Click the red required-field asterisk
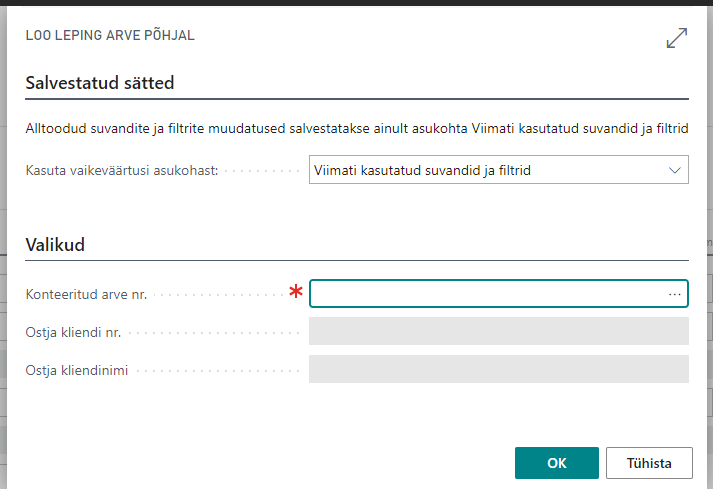 pos(296,292)
